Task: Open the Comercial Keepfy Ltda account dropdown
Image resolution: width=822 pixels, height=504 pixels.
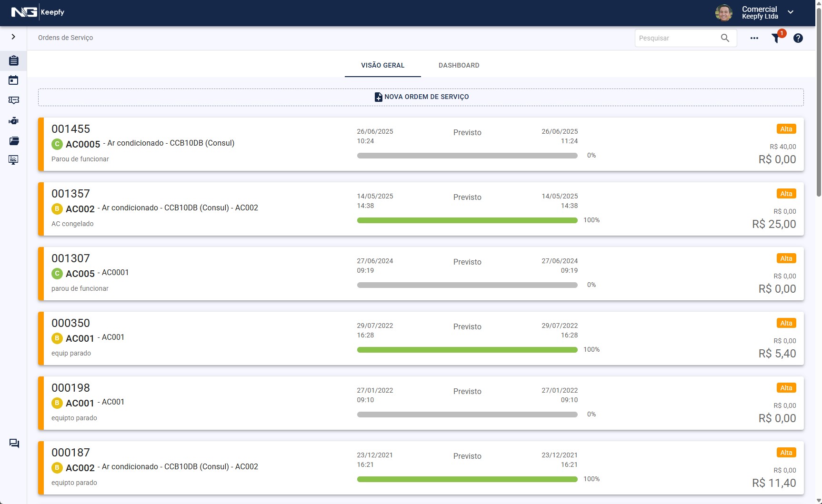Action: (x=791, y=12)
